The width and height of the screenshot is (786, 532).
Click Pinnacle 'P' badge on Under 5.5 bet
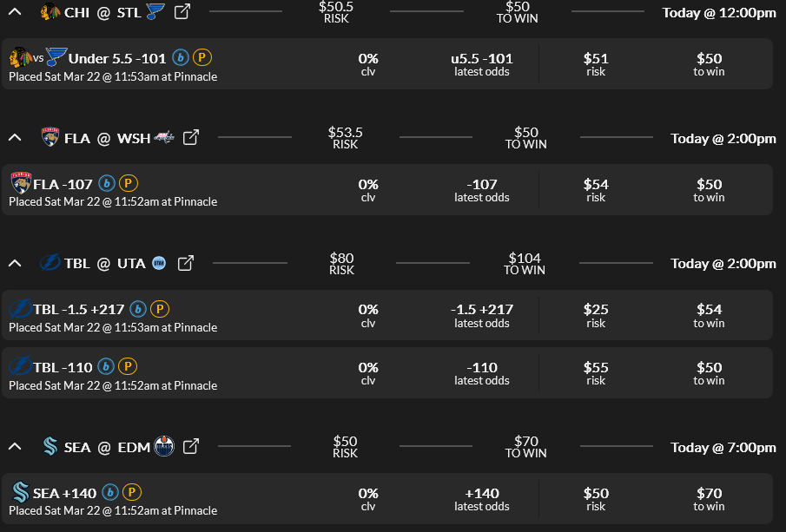[x=201, y=58]
